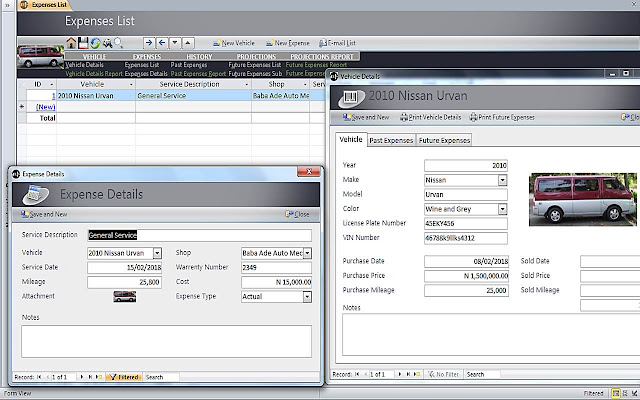
Task: Click the Warrenty Number field
Action: coord(276,268)
